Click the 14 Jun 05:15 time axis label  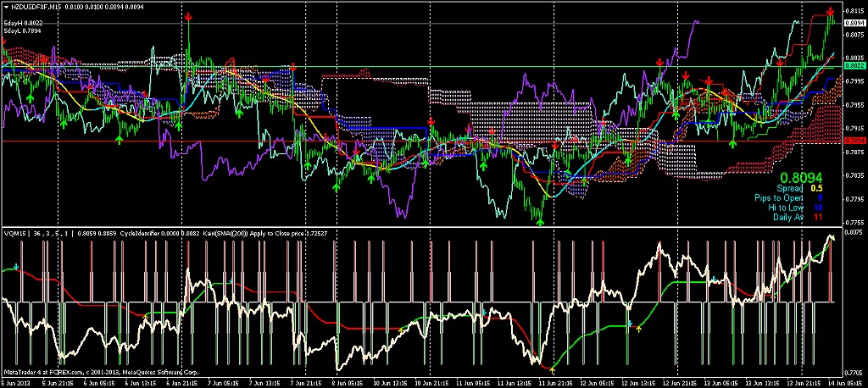840,383
